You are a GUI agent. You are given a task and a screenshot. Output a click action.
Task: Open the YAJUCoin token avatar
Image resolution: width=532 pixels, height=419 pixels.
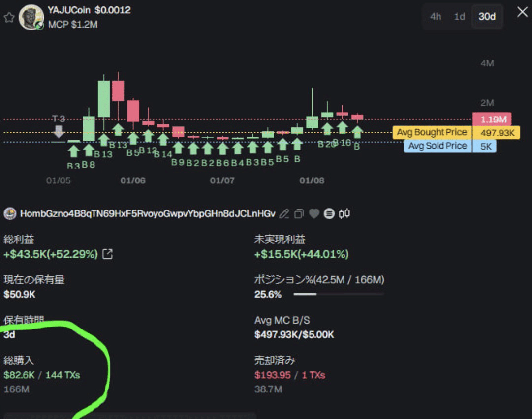click(x=31, y=17)
